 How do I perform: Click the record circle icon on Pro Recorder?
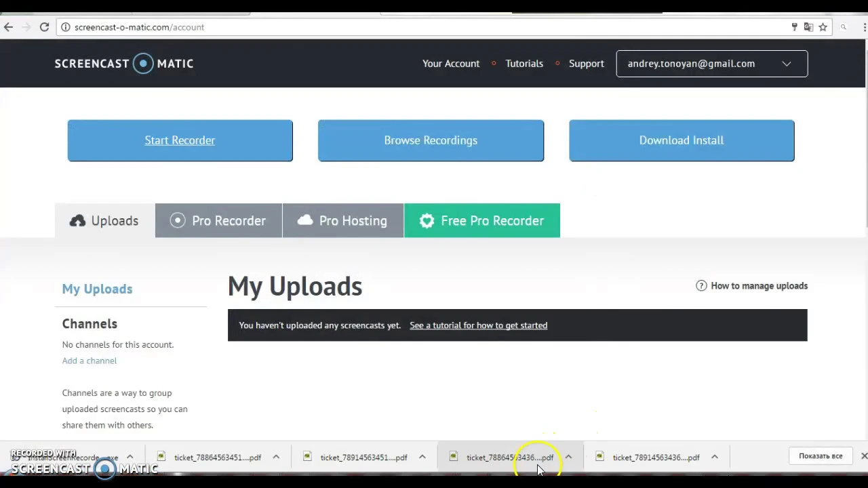pyautogui.click(x=178, y=220)
